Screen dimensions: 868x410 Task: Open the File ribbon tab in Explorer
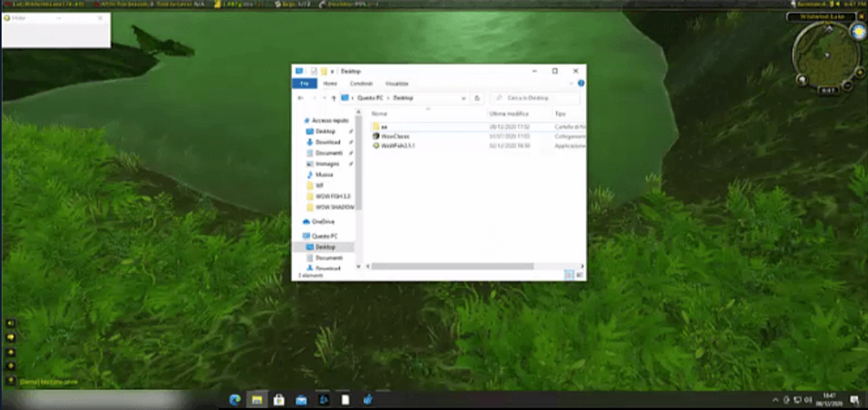(x=304, y=83)
